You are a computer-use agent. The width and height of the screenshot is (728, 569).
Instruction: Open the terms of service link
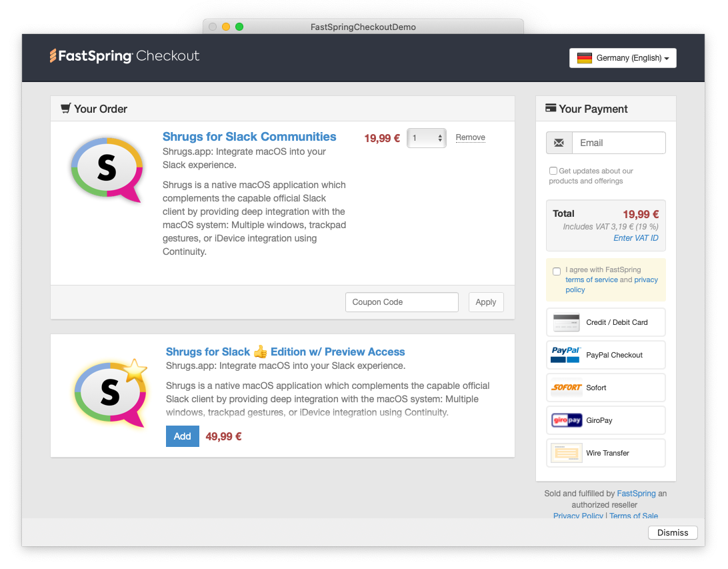591,279
